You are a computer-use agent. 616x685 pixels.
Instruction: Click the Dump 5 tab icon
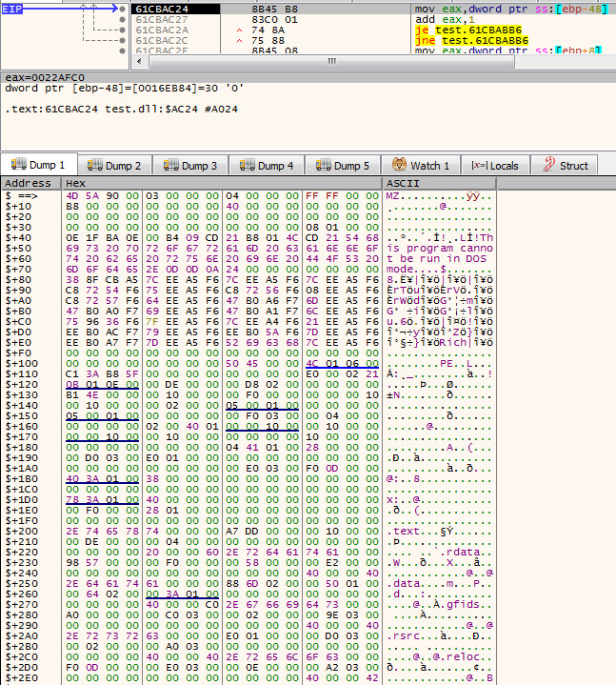click(x=321, y=166)
